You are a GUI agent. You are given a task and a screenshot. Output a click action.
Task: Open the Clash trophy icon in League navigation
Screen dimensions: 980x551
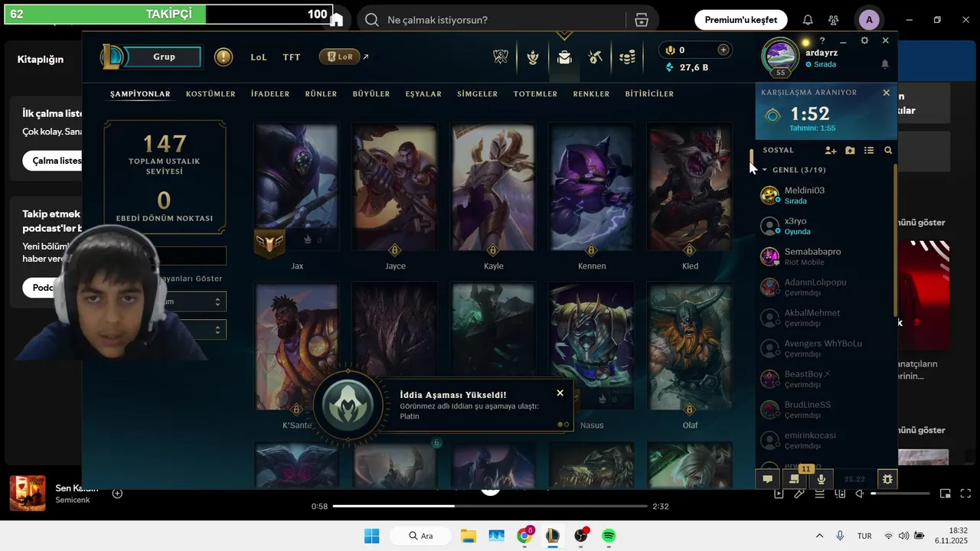(501, 57)
